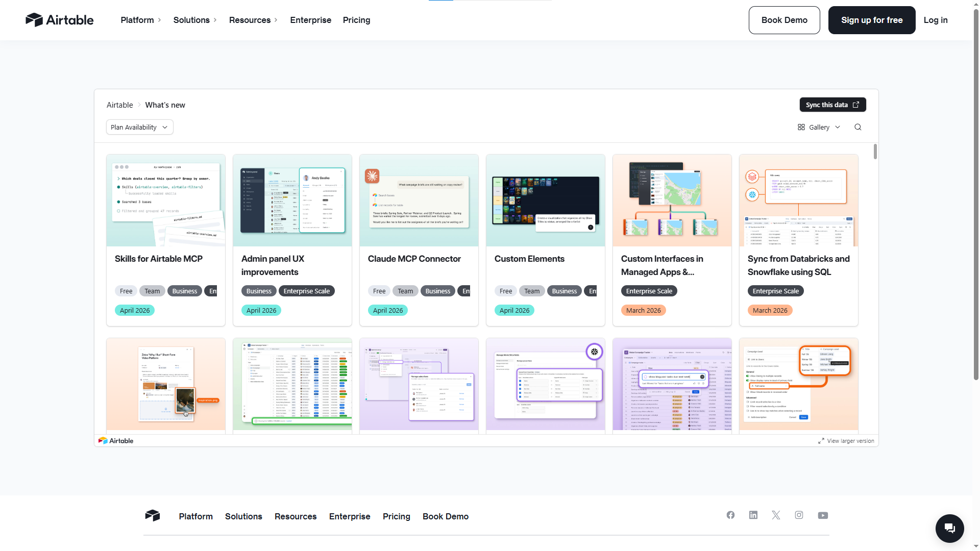Open the Custom Interfaces in Managed Apps thumbnail
This screenshot has width=980, height=551.
[x=672, y=201]
